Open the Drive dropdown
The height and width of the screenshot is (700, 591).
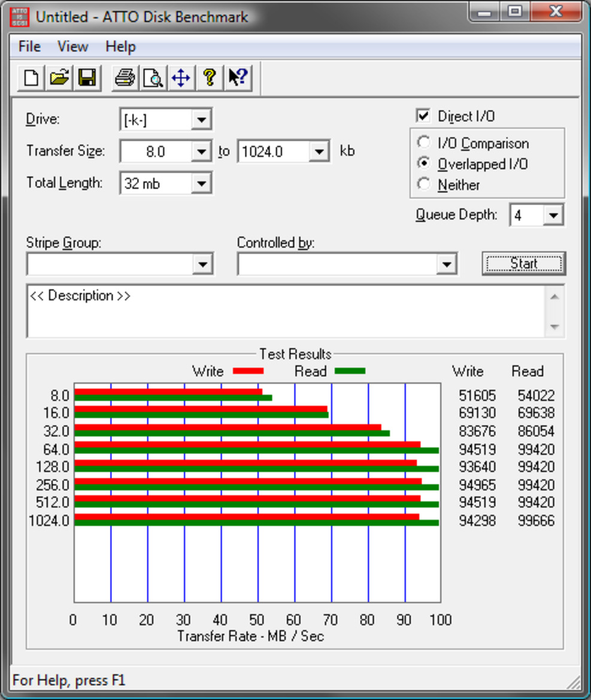(201, 120)
